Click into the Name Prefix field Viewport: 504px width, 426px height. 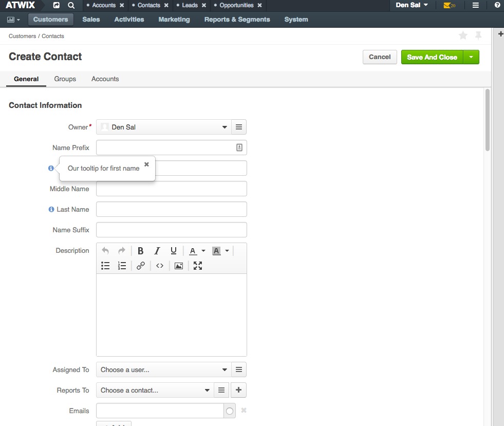(171, 147)
